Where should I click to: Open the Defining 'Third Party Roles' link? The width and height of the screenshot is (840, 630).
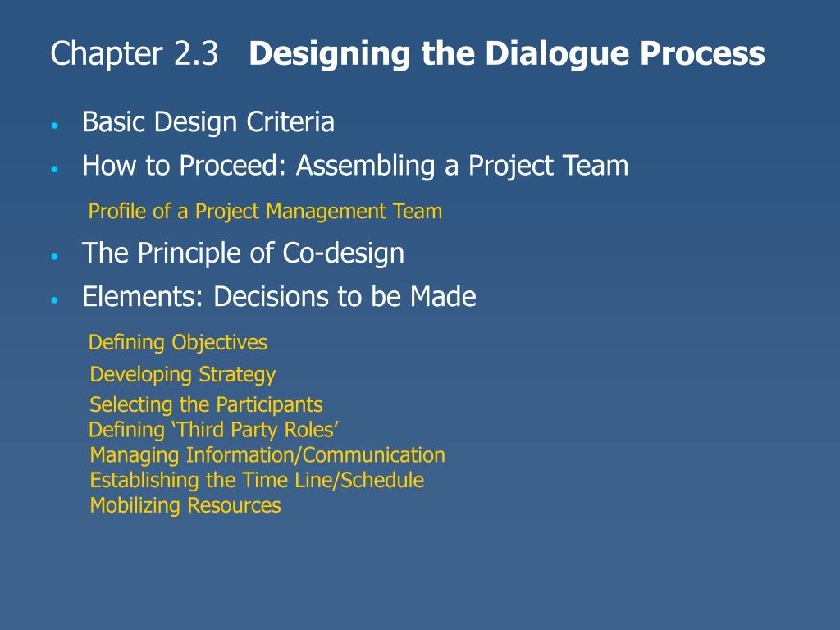(214, 430)
